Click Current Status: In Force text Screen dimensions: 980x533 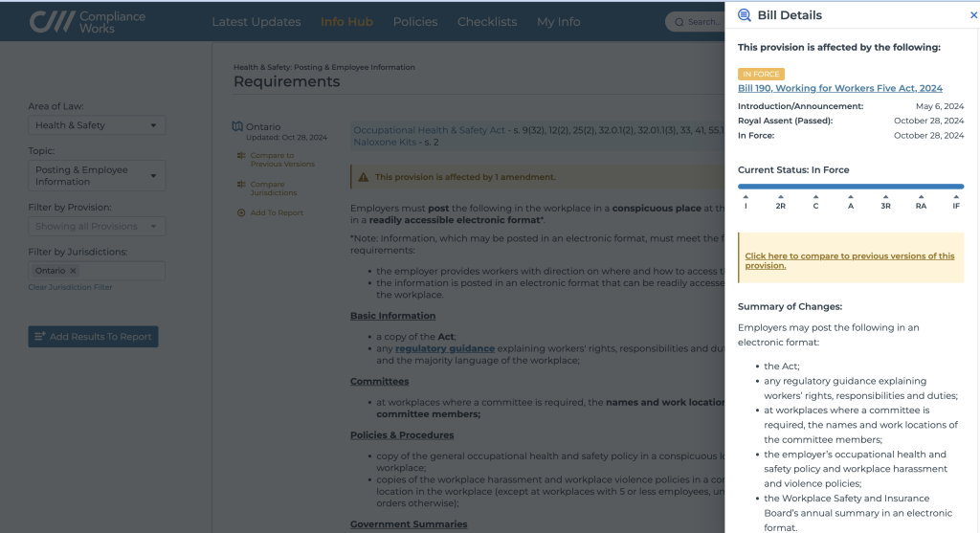pos(793,170)
